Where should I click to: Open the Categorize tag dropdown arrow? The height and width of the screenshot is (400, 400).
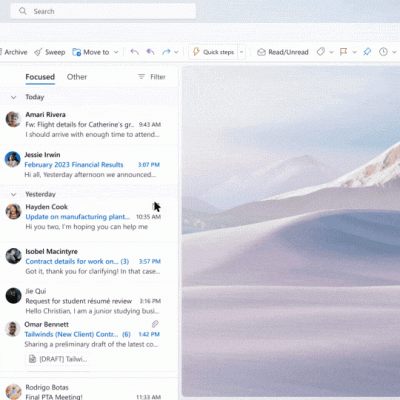point(331,52)
